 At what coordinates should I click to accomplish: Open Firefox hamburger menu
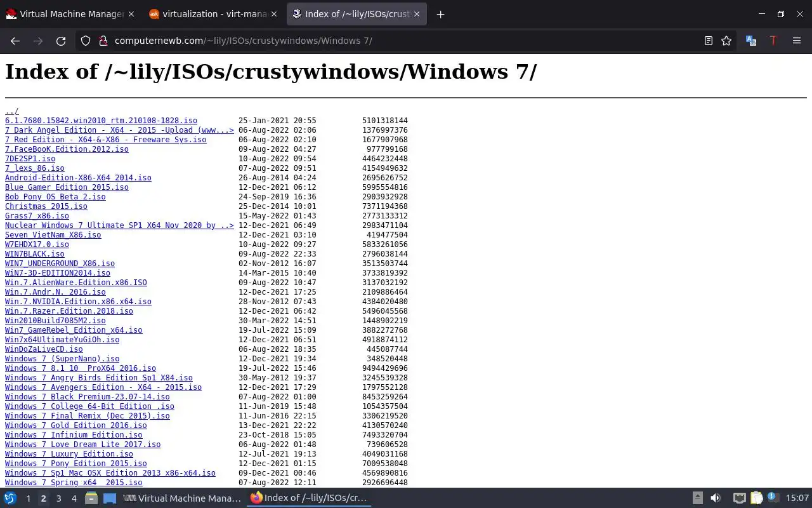[x=797, y=41]
